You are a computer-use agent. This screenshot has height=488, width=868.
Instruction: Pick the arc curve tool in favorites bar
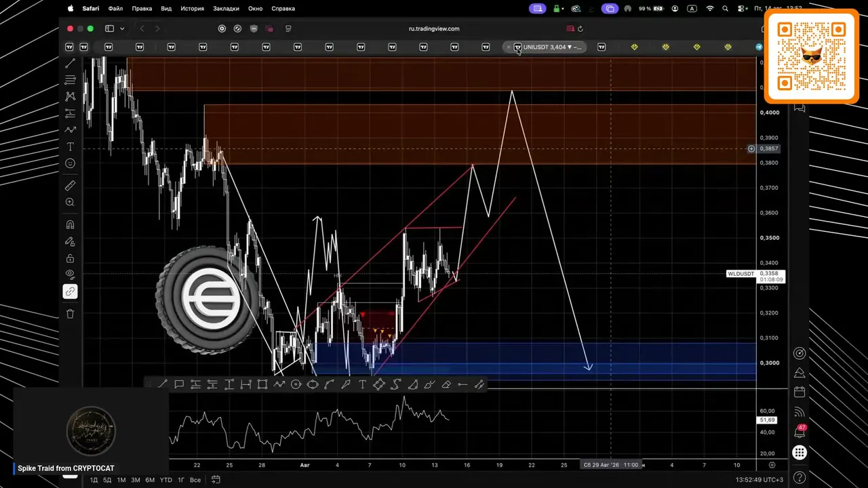coord(329,384)
